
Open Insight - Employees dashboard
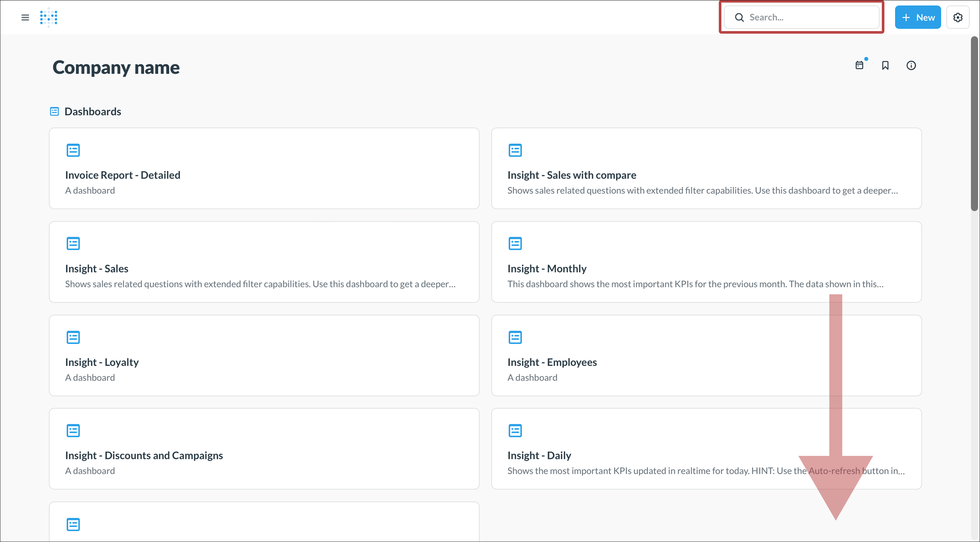click(552, 362)
